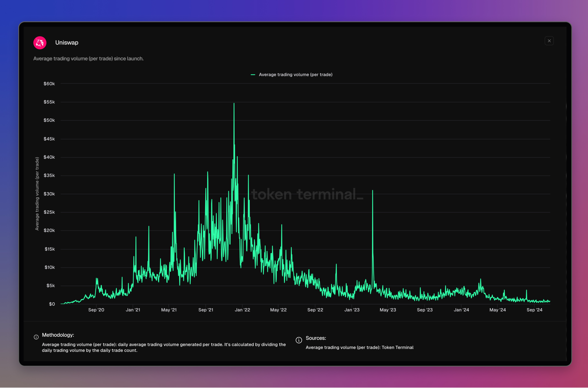The image size is (588, 388).
Task: Click the vertical y-axis title text
Action: [x=37, y=194]
